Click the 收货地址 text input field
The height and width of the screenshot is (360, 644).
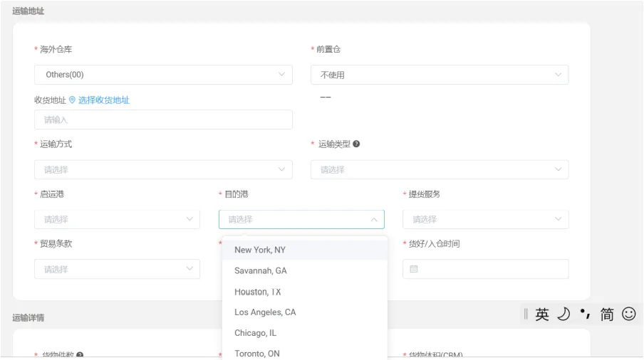[x=163, y=120]
